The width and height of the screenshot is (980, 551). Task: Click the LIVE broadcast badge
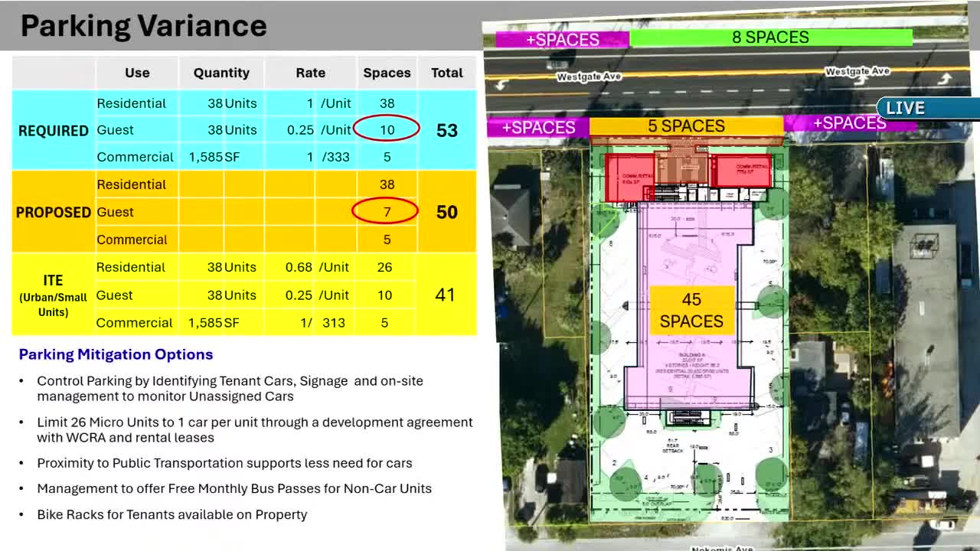point(906,107)
